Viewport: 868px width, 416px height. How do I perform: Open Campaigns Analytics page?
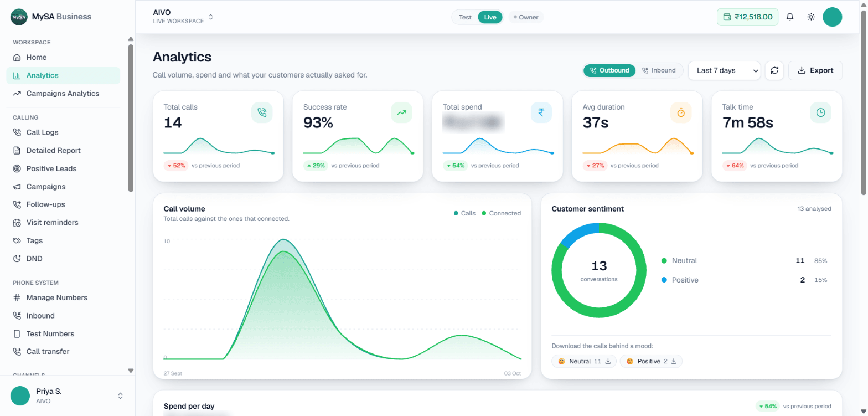click(x=63, y=94)
